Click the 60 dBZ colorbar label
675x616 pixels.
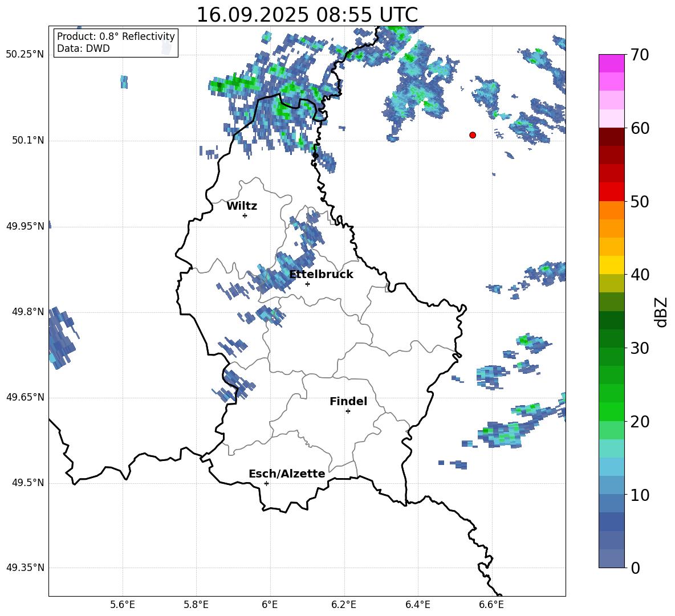(639, 128)
